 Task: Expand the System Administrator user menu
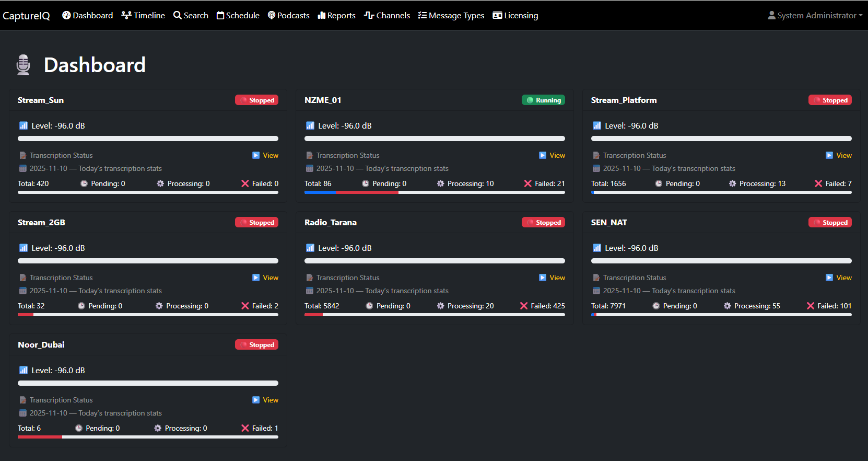pos(815,16)
